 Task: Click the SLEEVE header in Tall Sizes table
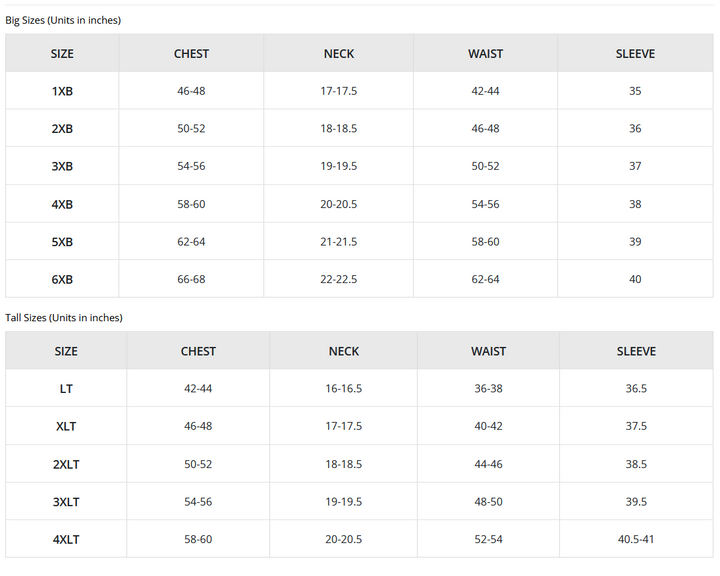636,352
